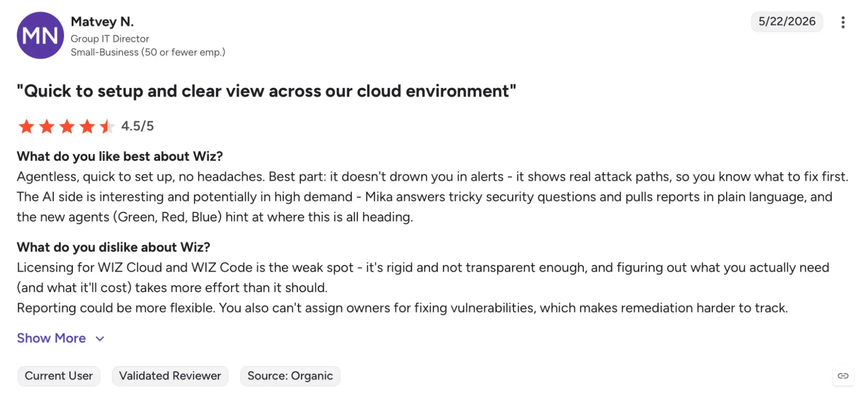Click the 4.5/5 rating score text
The image size is (868, 399).
137,126
